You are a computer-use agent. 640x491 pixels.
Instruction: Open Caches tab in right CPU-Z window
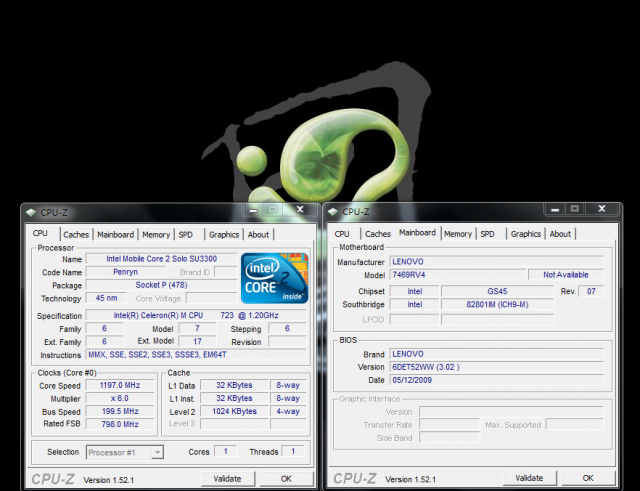coord(378,234)
